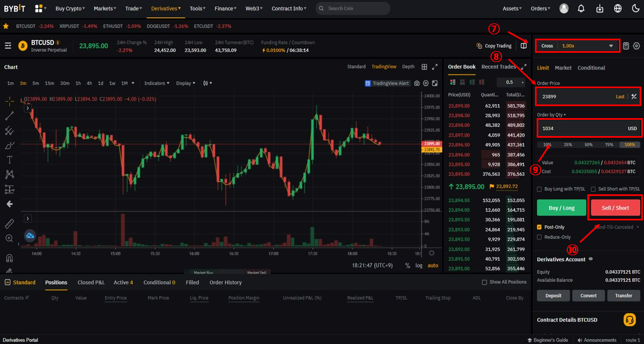
Task: Open the order panel settings hexagon icon
Action: [x=636, y=46]
